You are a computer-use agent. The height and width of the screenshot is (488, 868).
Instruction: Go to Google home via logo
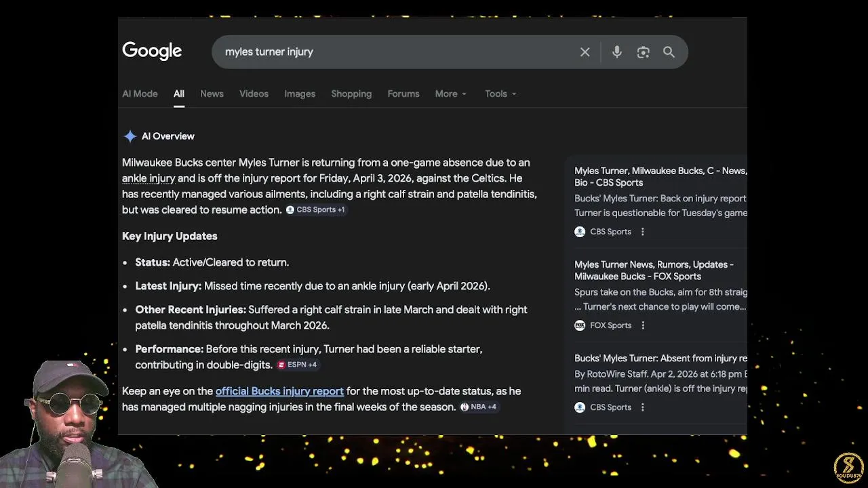pyautogui.click(x=152, y=51)
